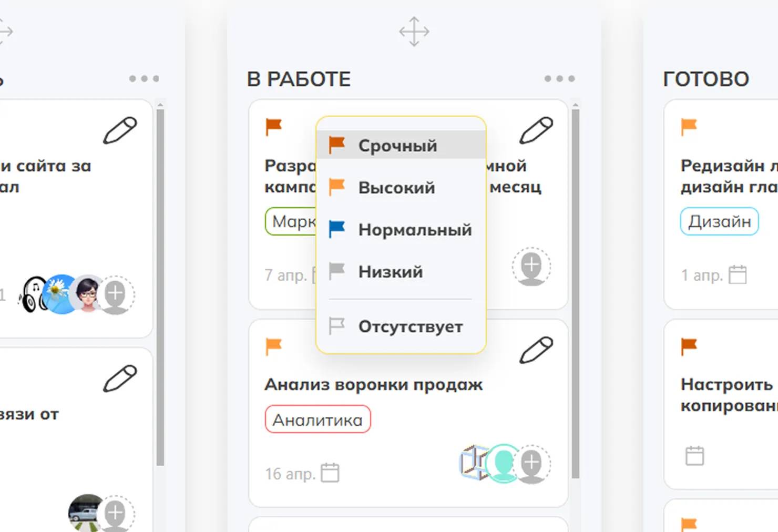778x532 pixels.
Task: Open calendar for the 16 апр. due date
Action: click(330, 473)
